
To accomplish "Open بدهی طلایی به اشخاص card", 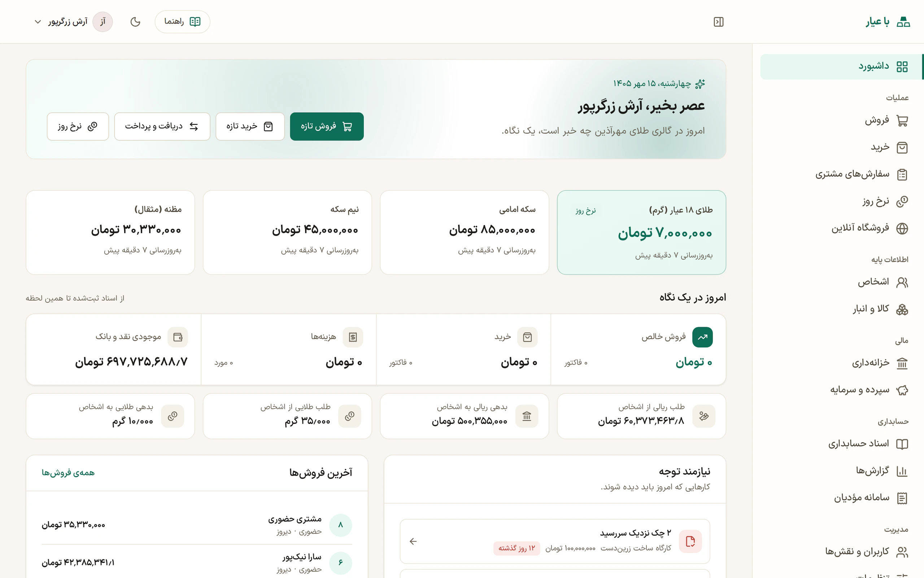I will pos(110,416).
